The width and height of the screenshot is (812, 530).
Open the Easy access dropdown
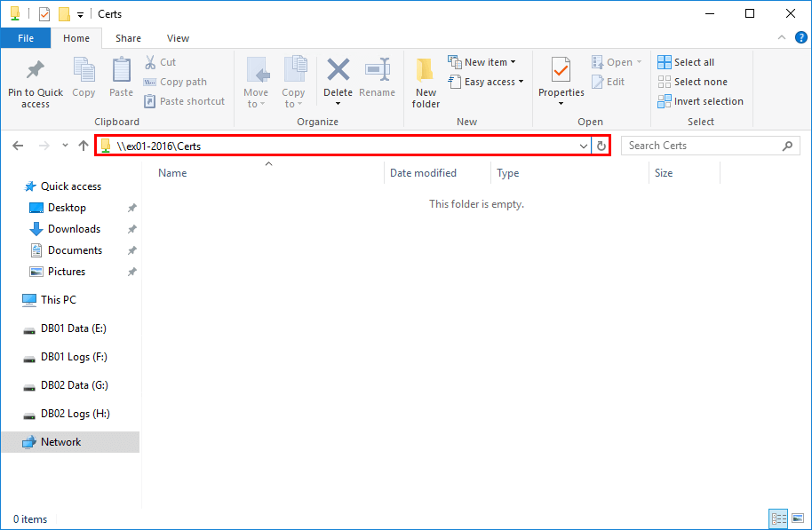[486, 82]
